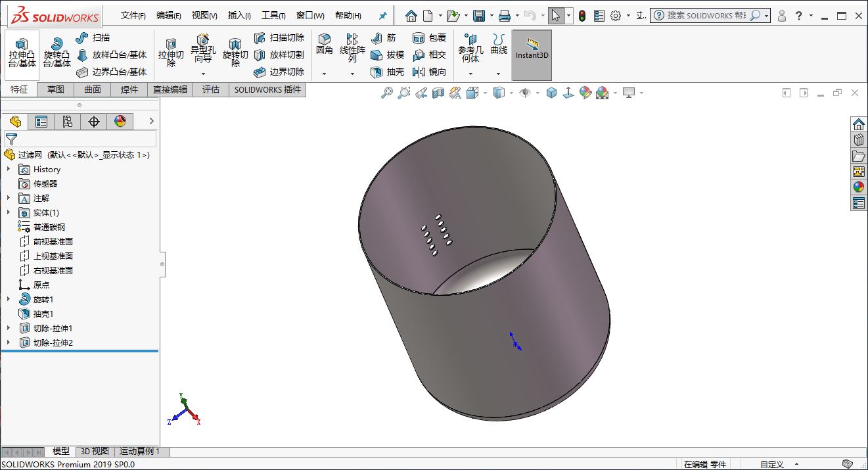
Task: Toggle the hide/show items eye icon
Action: [524, 93]
